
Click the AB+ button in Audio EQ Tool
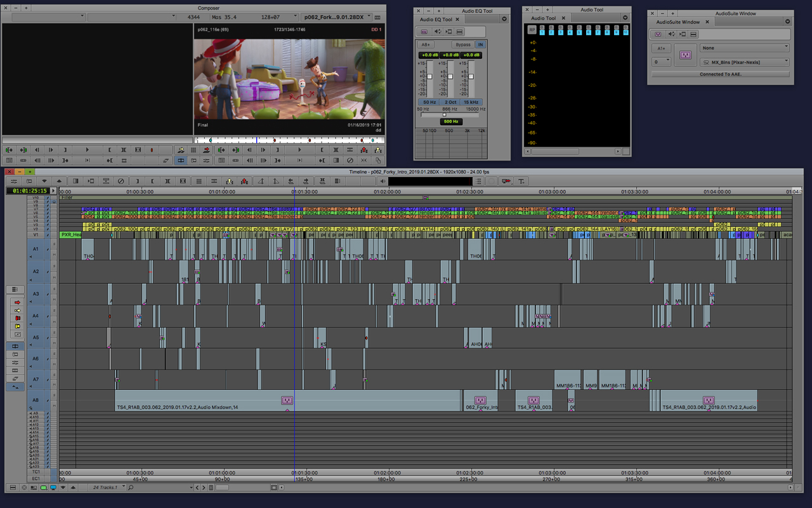[426, 44]
